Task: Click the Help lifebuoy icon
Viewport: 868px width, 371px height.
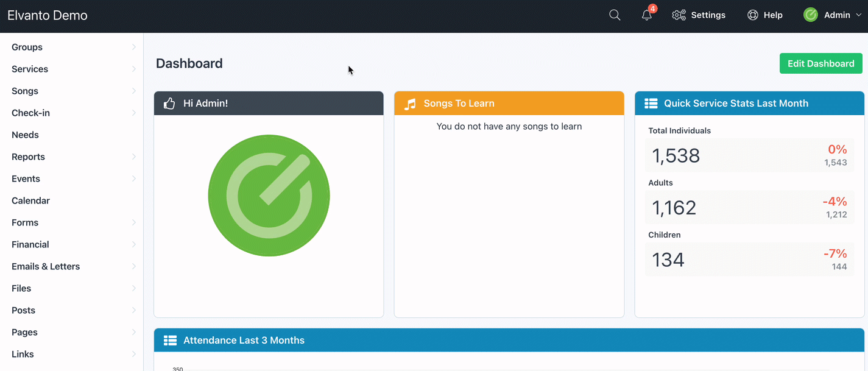Action: click(753, 15)
